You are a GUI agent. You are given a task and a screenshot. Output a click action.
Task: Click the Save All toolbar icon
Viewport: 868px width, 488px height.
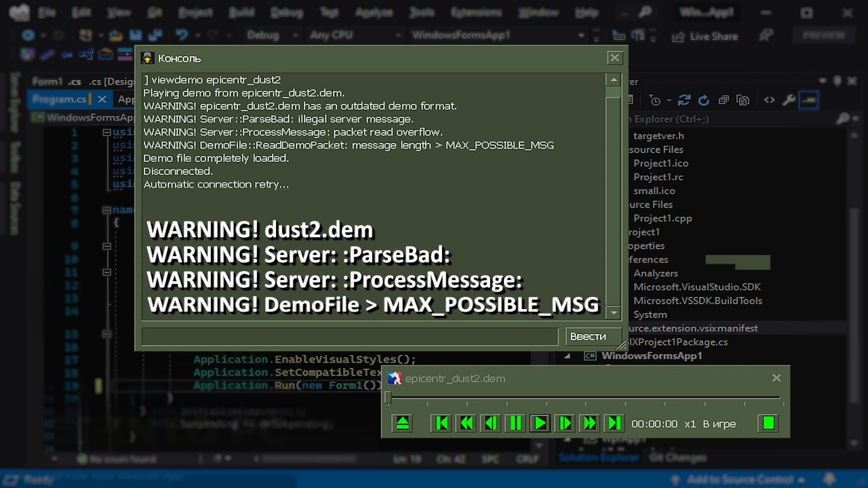coord(155,35)
